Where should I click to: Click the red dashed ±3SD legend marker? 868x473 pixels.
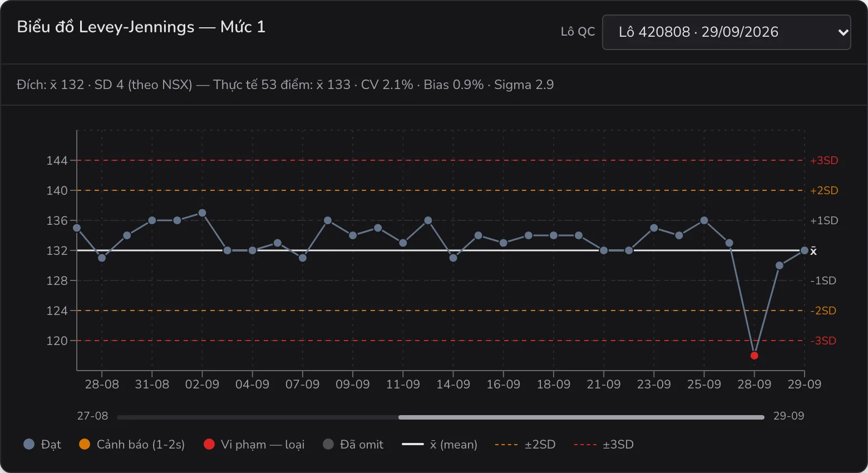[585, 445]
